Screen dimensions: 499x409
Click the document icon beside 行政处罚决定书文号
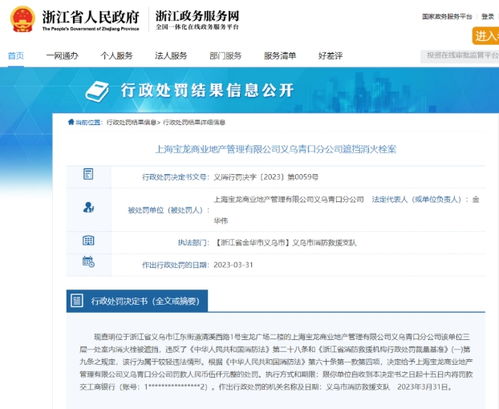[x=88, y=174]
